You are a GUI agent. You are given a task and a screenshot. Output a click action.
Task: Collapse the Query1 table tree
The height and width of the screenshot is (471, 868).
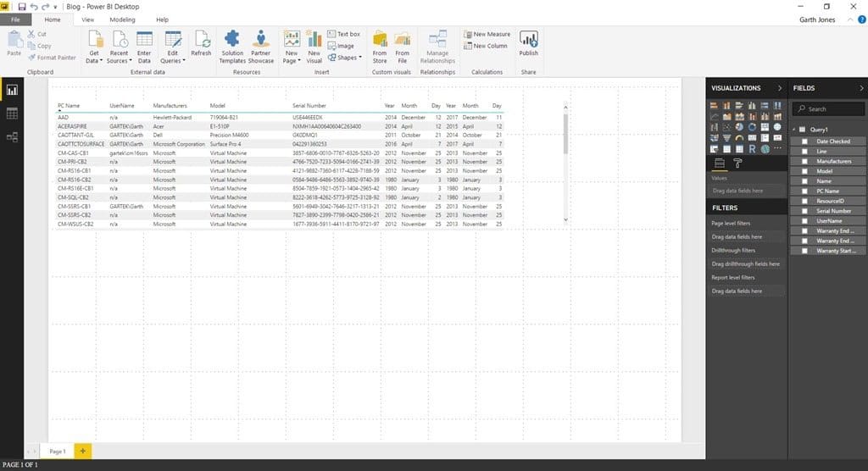[794, 130]
